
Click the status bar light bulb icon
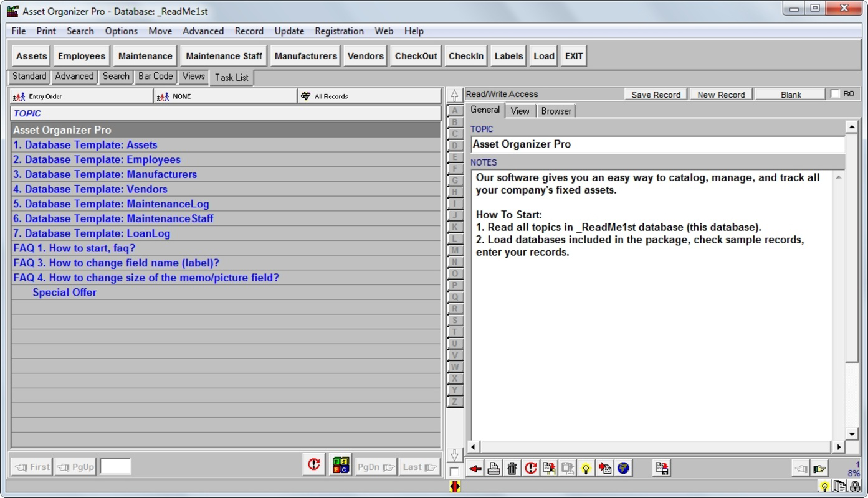click(824, 487)
